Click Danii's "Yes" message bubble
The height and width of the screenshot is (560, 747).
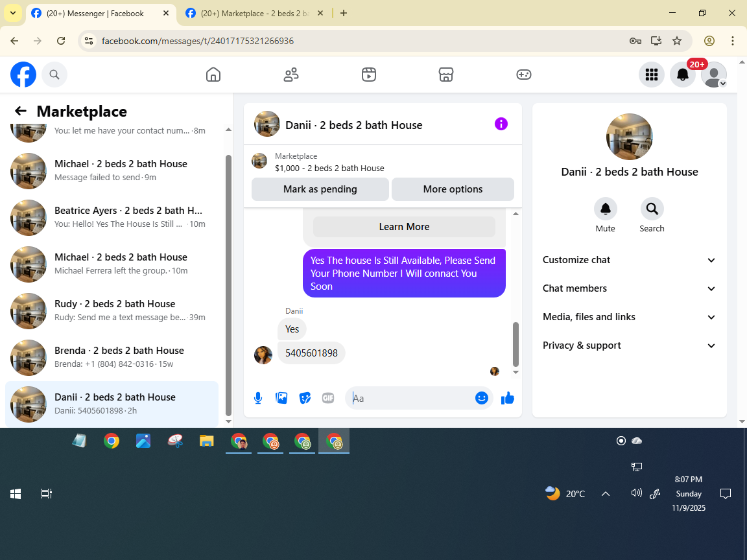click(292, 329)
